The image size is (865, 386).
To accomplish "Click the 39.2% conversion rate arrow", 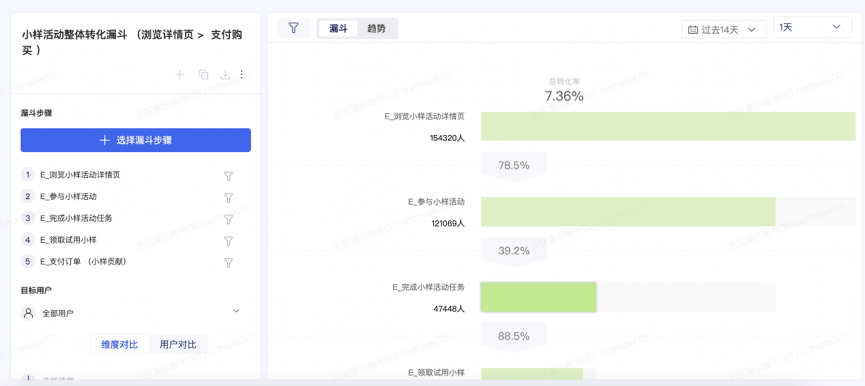I will point(514,251).
